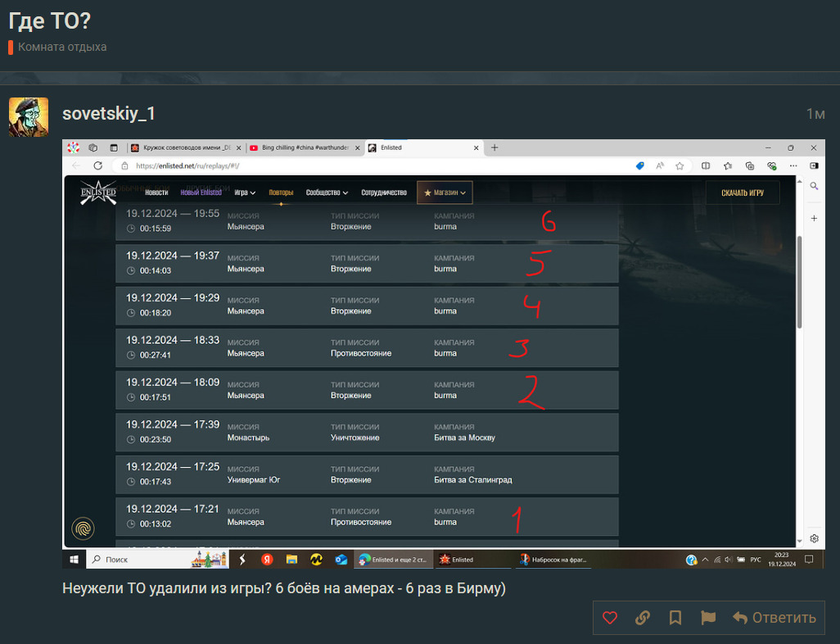Viewport: 840px width, 644px height.
Task: Open the blue shopping tag icon
Action: coord(639,166)
